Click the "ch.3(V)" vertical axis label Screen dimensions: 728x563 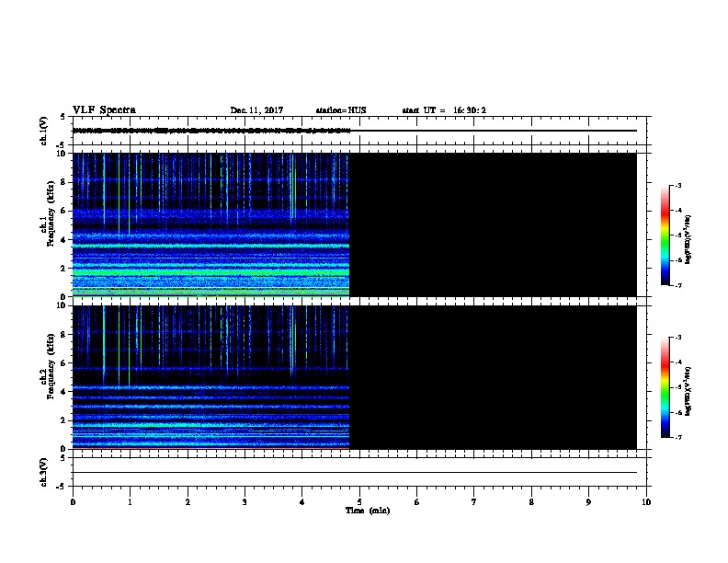[44, 472]
